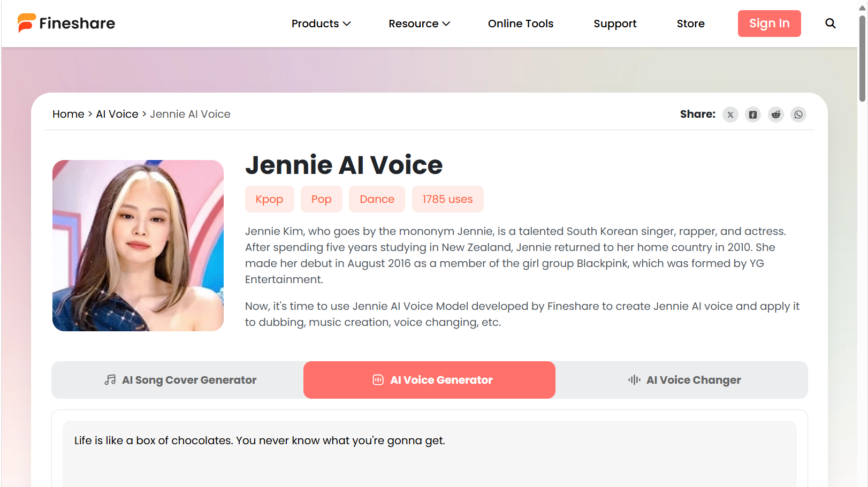Click the waveform icon on Voice Changer tab
Image resolution: width=868 pixels, height=487 pixels.
pyautogui.click(x=634, y=380)
